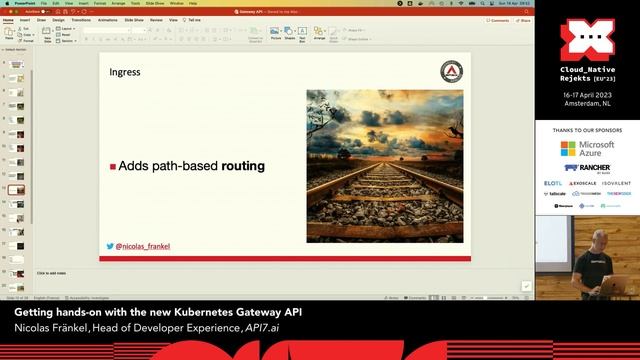640x360 pixels.
Task: Switch to the Transitions tab
Action: (81, 20)
